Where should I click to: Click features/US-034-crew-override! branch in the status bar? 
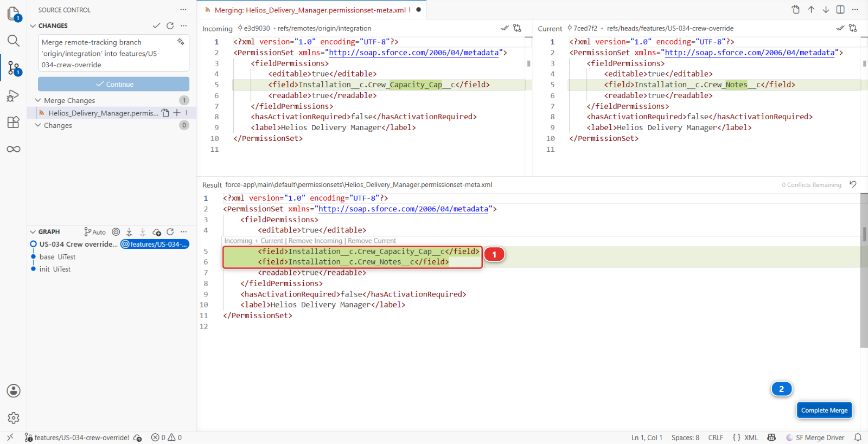coord(77,437)
